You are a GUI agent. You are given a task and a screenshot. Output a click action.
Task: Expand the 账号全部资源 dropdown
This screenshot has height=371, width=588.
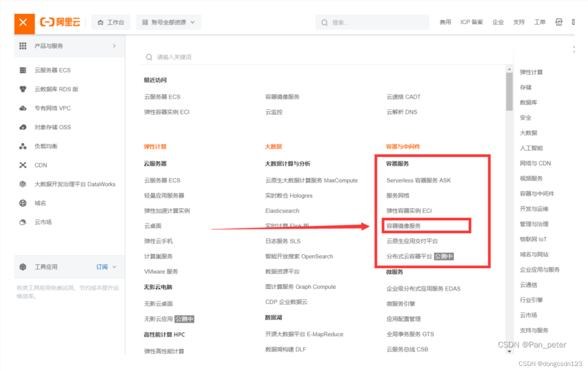pyautogui.click(x=169, y=23)
